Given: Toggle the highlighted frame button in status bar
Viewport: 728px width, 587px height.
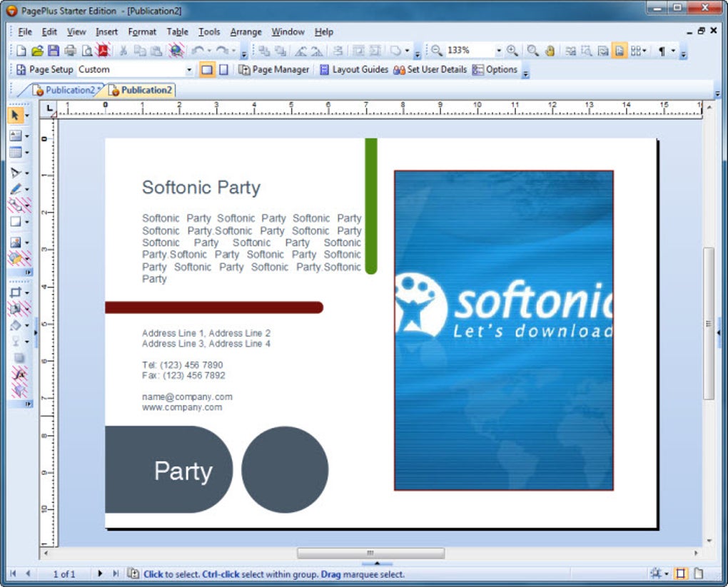Looking at the screenshot, I should 681,573.
